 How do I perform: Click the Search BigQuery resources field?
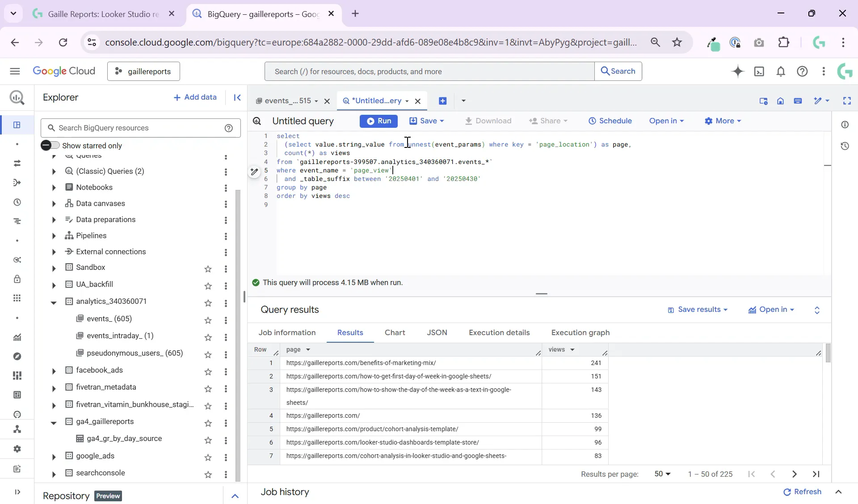tap(134, 128)
